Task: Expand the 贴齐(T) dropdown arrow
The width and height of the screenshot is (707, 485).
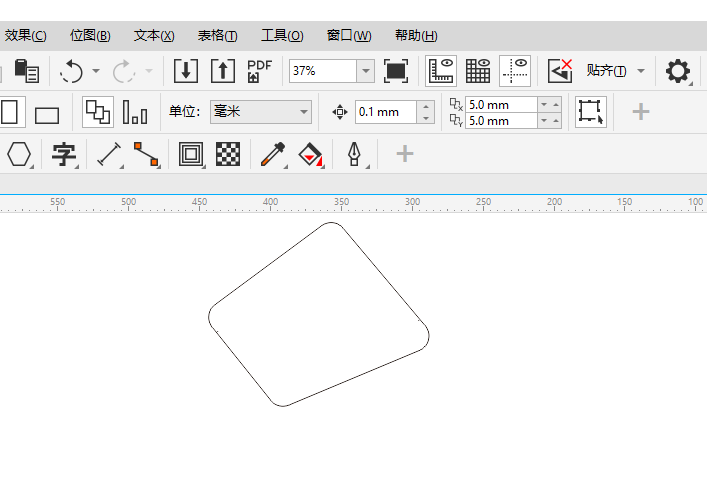Action: 641,71
